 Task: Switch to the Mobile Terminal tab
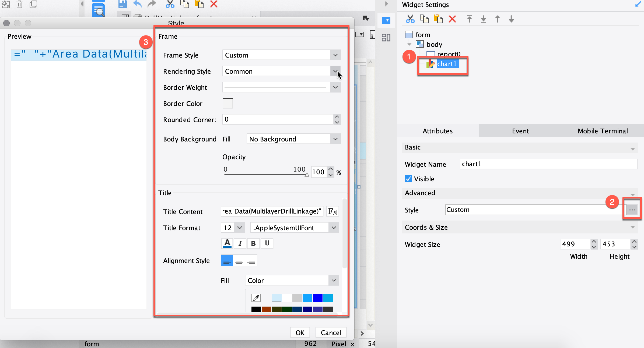coord(603,131)
